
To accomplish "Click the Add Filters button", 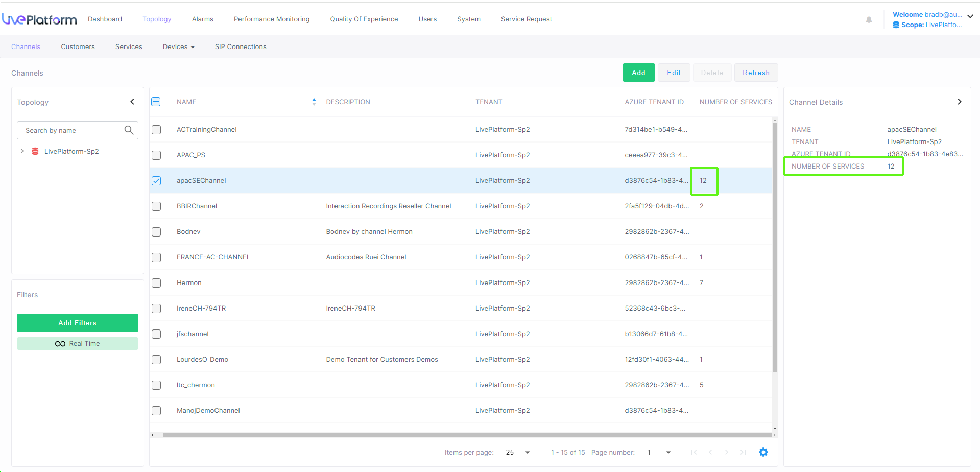I will pos(78,323).
